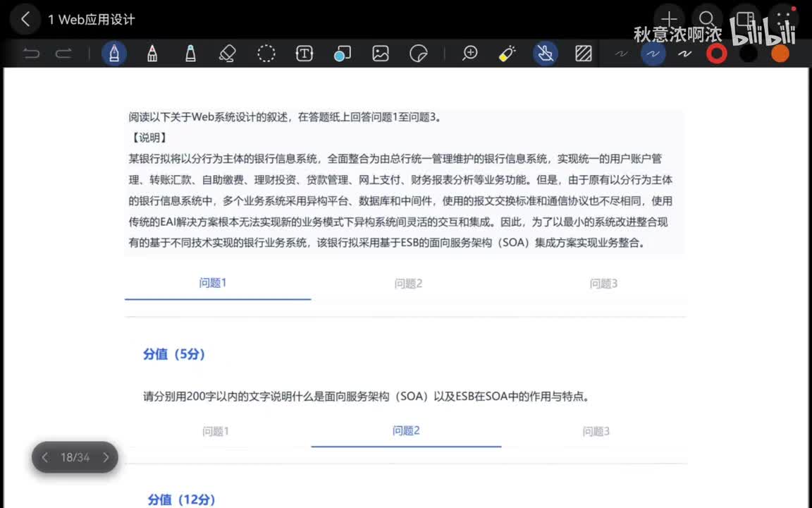Screen dimensions: 812x508
Task: Open search with magnifier icon
Action: click(x=707, y=20)
